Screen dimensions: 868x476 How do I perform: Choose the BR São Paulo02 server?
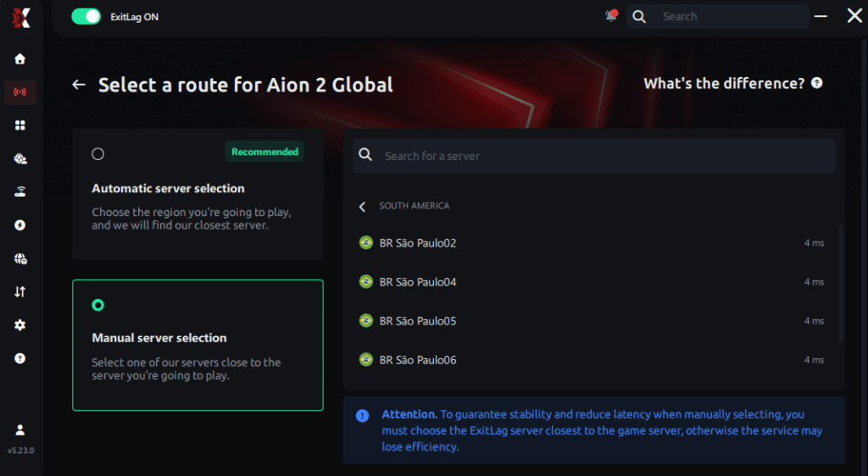click(592, 243)
